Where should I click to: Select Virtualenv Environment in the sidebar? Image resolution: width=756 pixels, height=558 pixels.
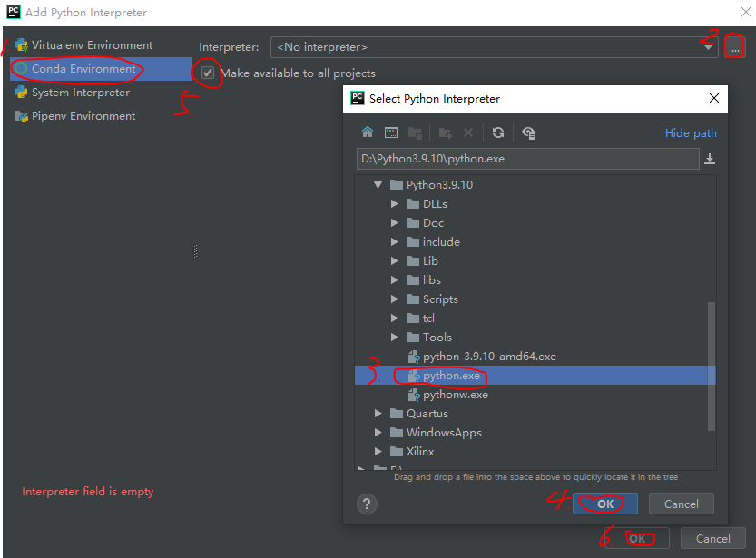[x=101, y=45]
